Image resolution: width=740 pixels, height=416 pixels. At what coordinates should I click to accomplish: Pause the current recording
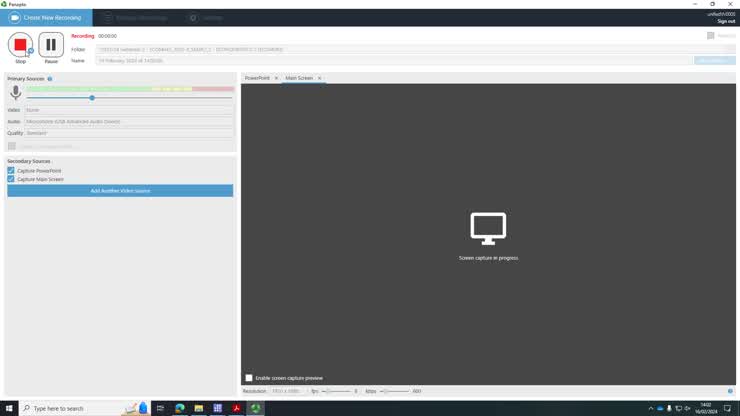(51, 45)
